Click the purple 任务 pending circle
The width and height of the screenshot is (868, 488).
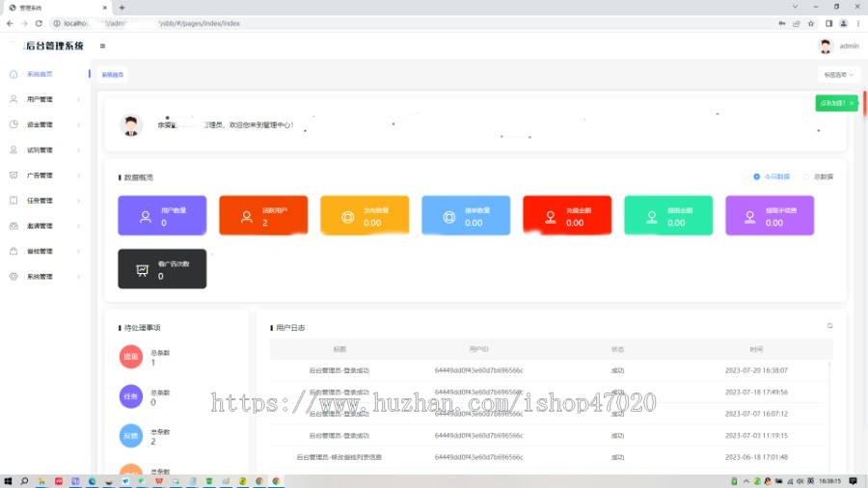click(x=131, y=396)
